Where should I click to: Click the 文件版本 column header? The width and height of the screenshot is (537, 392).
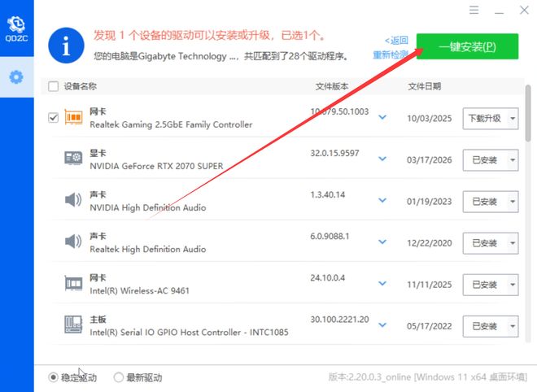pos(332,86)
